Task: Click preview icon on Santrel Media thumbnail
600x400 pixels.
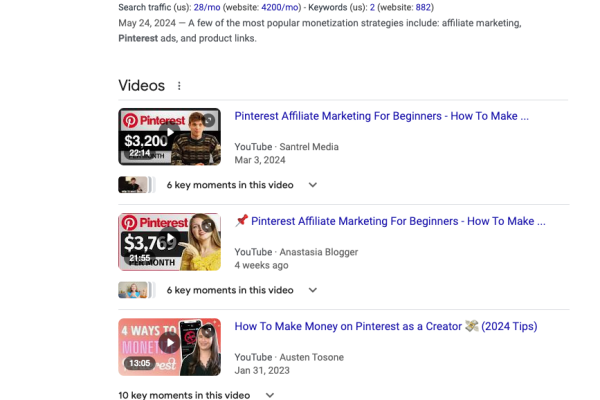Action: (209, 121)
